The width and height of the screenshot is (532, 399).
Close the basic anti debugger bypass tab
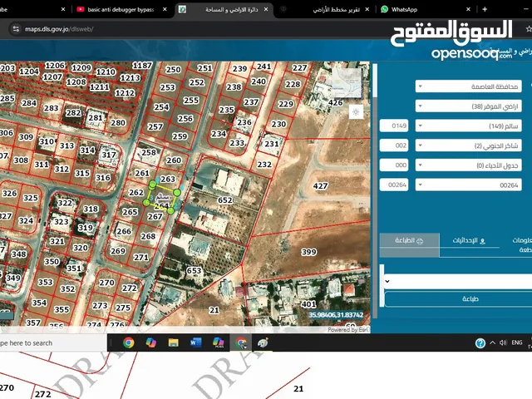point(165,9)
